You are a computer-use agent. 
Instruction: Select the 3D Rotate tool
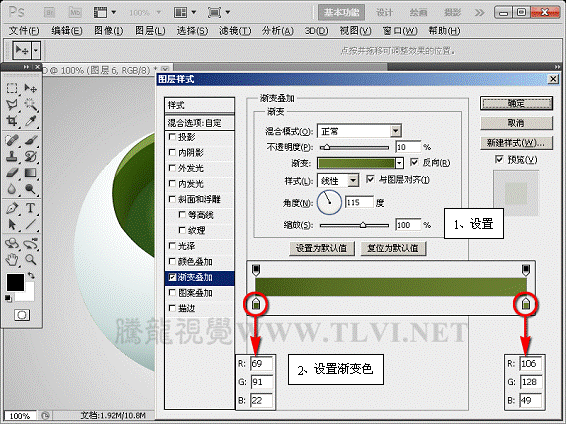point(12,244)
